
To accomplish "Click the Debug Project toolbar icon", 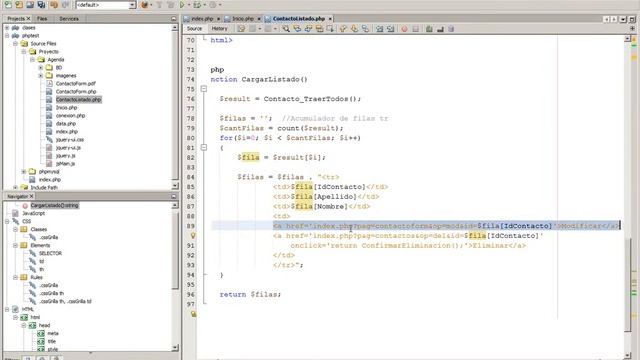I will pos(198,5).
